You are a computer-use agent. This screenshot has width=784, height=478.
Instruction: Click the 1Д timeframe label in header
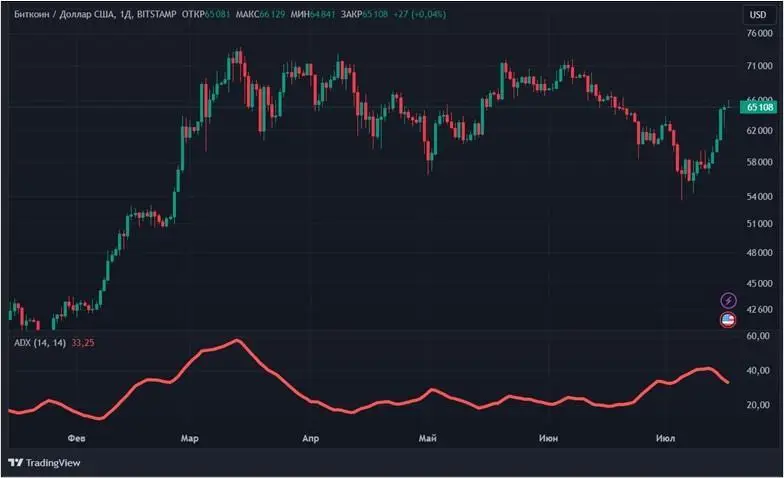pos(126,14)
